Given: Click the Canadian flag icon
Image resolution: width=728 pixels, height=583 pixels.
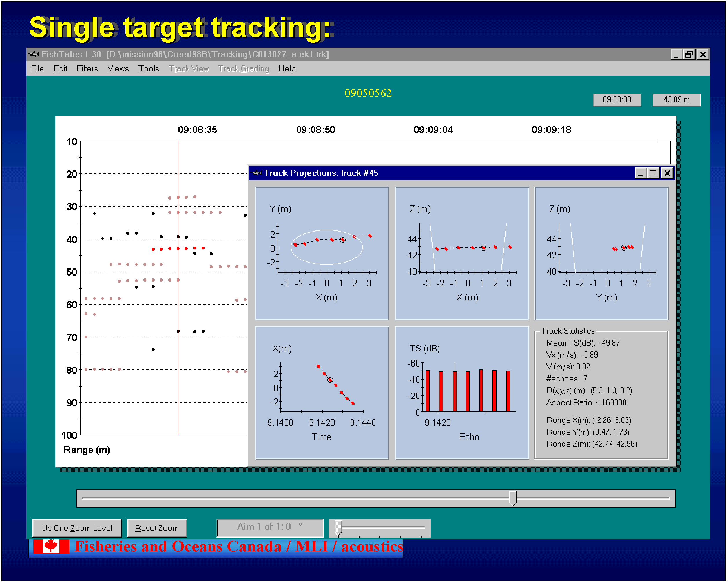Looking at the screenshot, I should click(51, 546).
